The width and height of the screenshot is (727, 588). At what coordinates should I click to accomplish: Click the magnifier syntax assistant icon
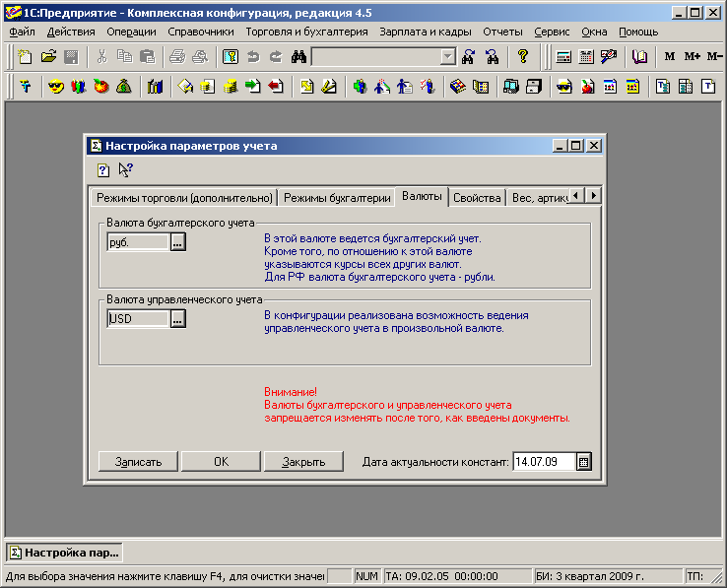[x=609, y=56]
